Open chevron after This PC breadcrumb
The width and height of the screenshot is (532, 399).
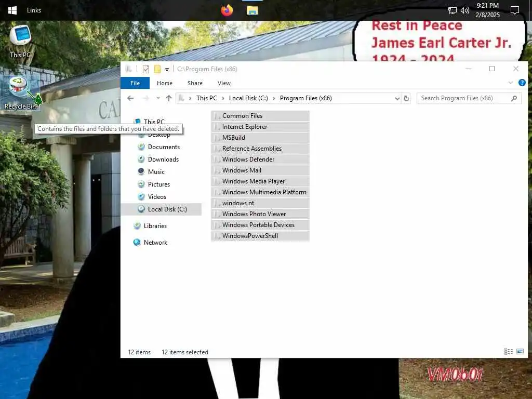[x=223, y=98]
